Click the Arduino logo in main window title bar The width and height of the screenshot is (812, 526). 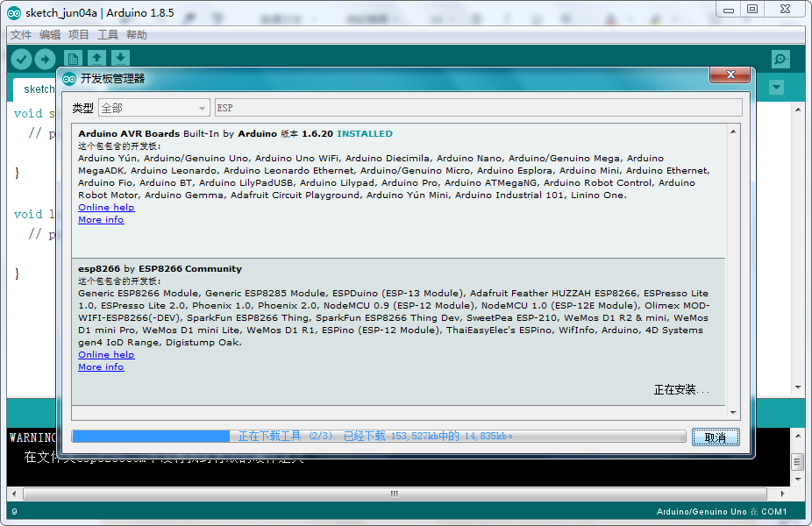click(x=14, y=13)
